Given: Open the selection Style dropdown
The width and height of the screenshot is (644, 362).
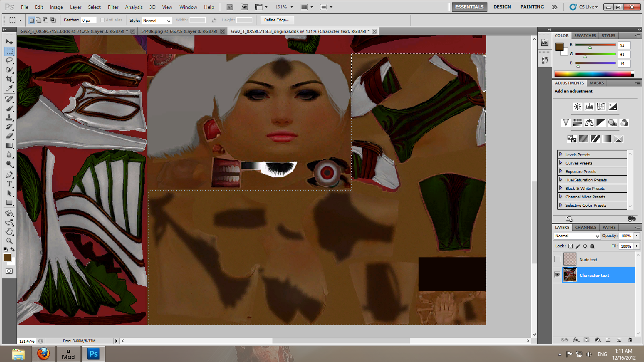Looking at the screenshot, I should (x=157, y=21).
